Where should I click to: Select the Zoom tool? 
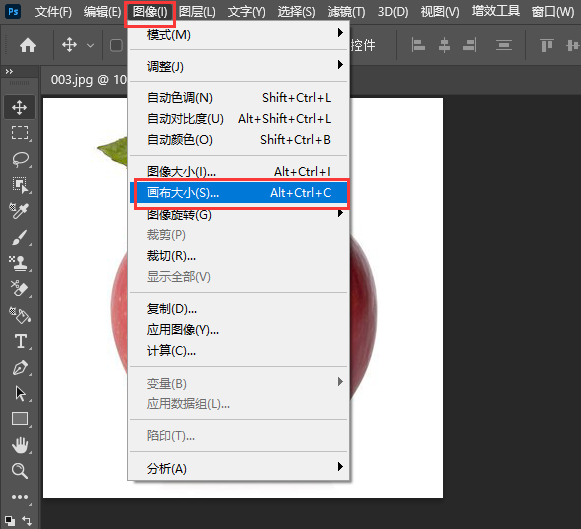[20, 471]
